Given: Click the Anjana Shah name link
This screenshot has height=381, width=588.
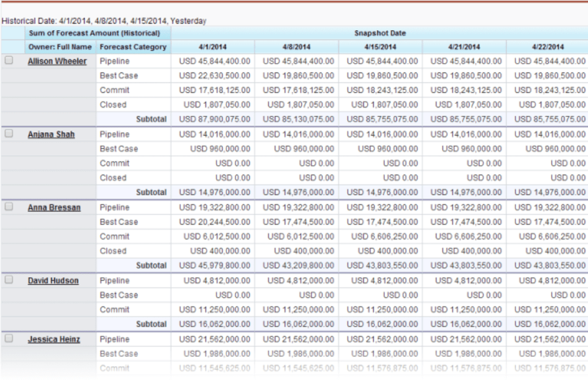Looking at the screenshot, I should pyautogui.click(x=51, y=135).
